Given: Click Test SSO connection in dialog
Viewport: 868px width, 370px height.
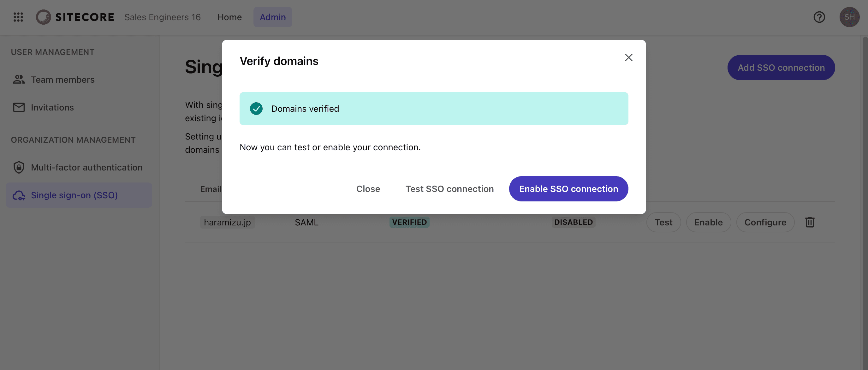Looking at the screenshot, I should click(449, 189).
